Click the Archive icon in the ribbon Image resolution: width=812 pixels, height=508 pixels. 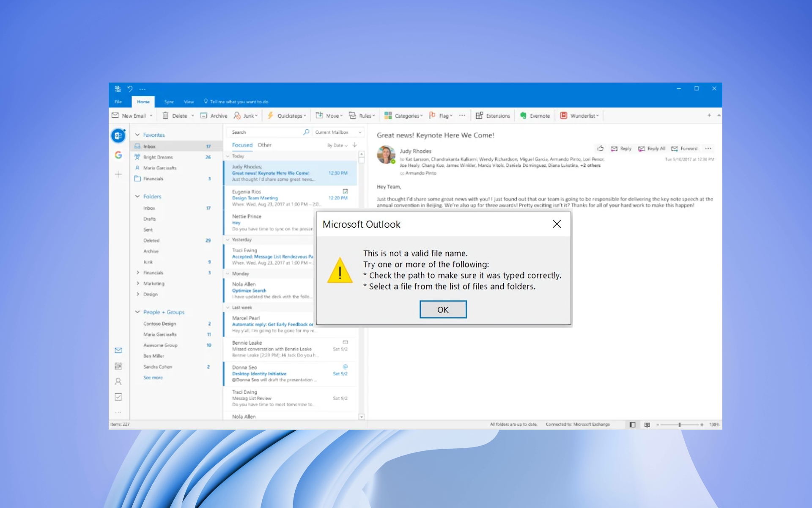(x=204, y=115)
